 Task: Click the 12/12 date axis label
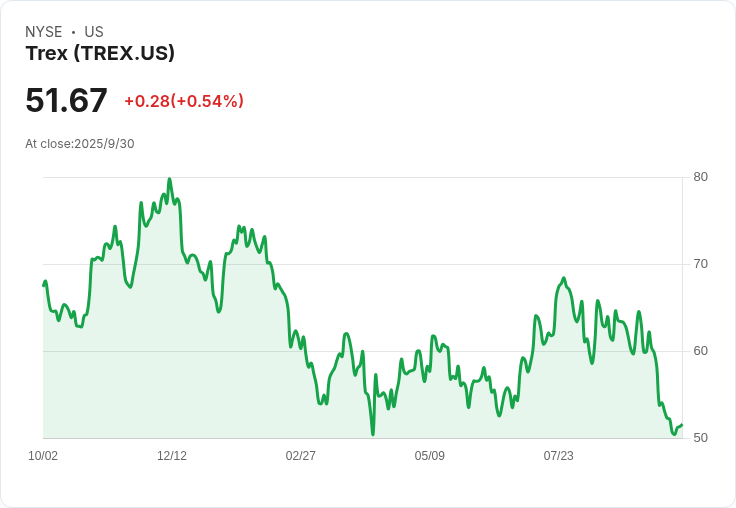click(x=172, y=456)
